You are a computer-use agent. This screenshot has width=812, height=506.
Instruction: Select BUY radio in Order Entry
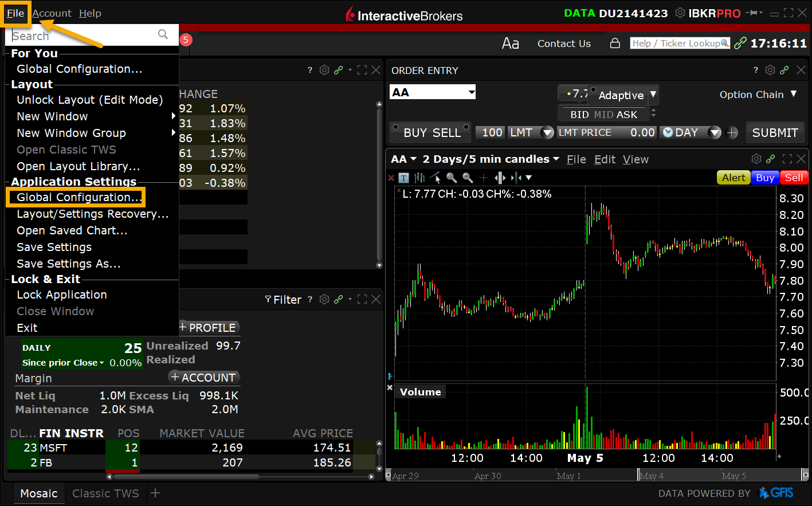(395, 127)
